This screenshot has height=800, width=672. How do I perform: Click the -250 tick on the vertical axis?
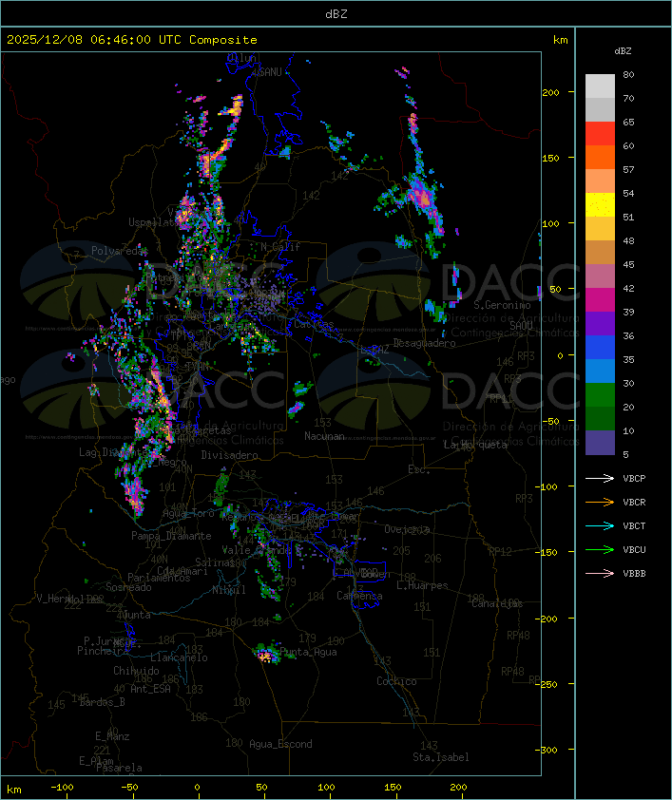coord(548,684)
